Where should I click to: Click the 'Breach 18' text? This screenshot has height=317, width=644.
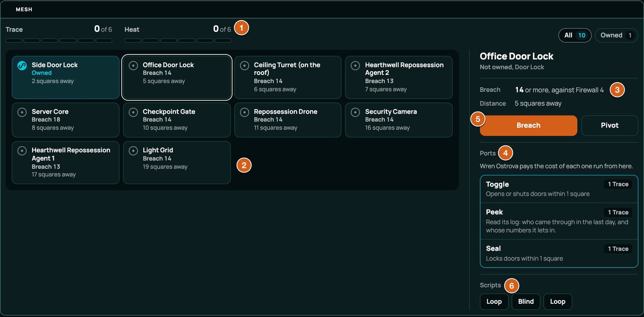coord(46,120)
